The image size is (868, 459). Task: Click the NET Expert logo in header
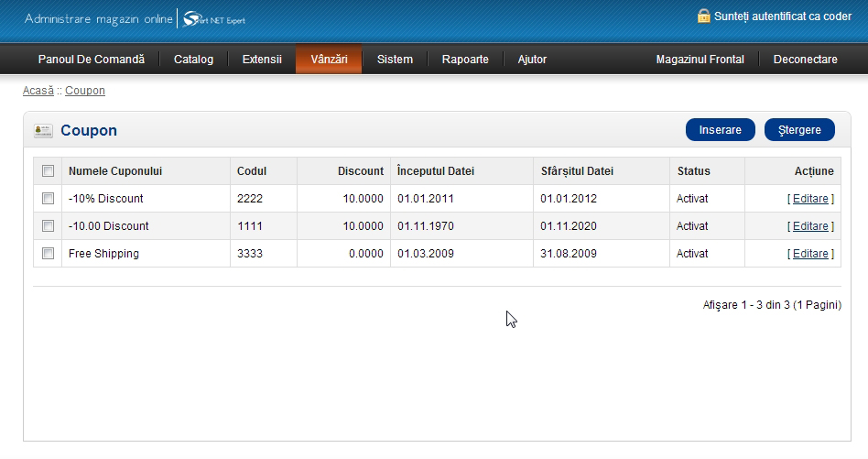(213, 19)
